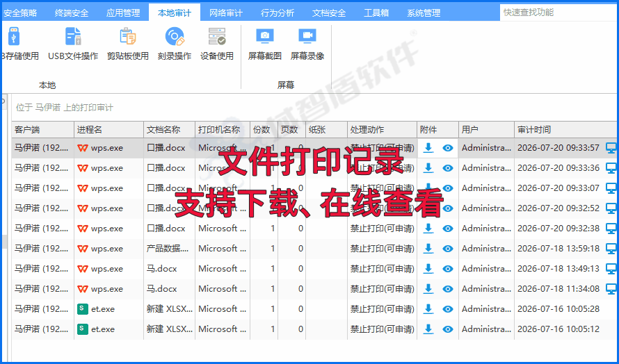
Task: Open the 文档安全 tab
Action: [329, 13]
